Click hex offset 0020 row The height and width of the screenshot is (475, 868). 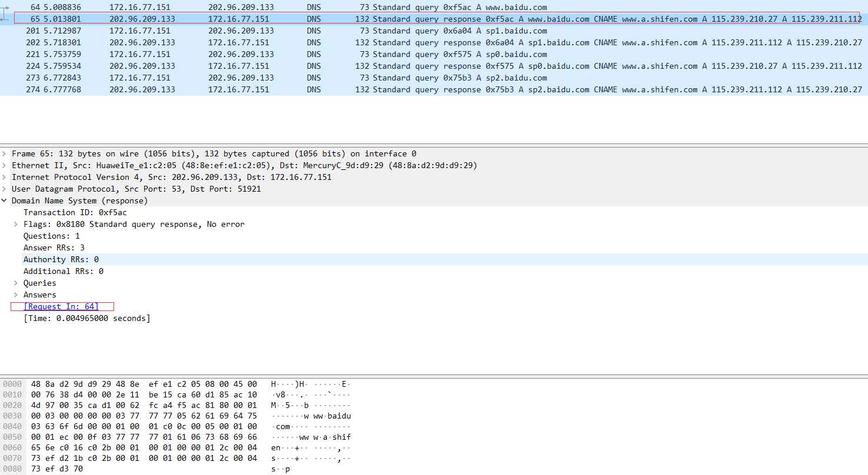click(x=176, y=405)
